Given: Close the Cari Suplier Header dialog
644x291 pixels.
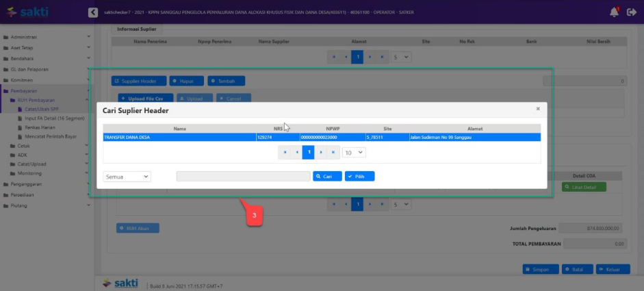Looking at the screenshot, I should (538, 108).
